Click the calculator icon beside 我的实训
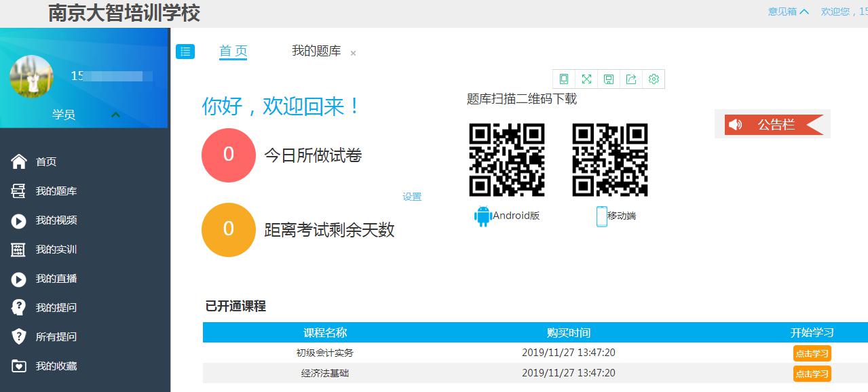This screenshot has height=392, width=868. click(18, 250)
